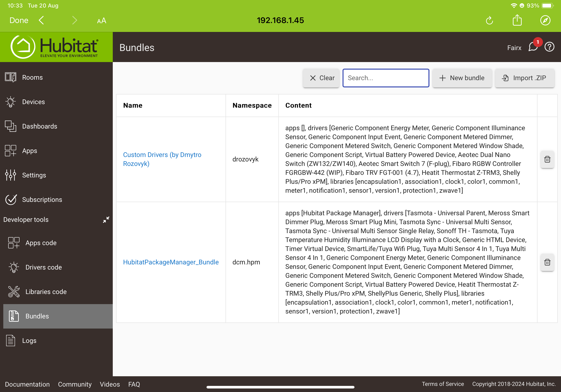This screenshot has width=561, height=392.
Task: Collapse the Developer tools section
Action: click(x=106, y=220)
